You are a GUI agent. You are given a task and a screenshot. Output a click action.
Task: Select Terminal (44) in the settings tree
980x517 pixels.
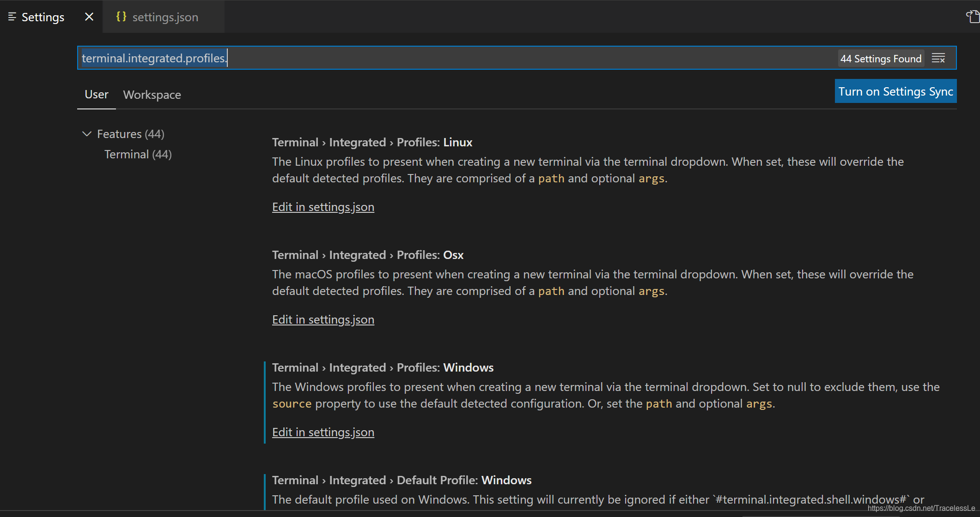138,154
